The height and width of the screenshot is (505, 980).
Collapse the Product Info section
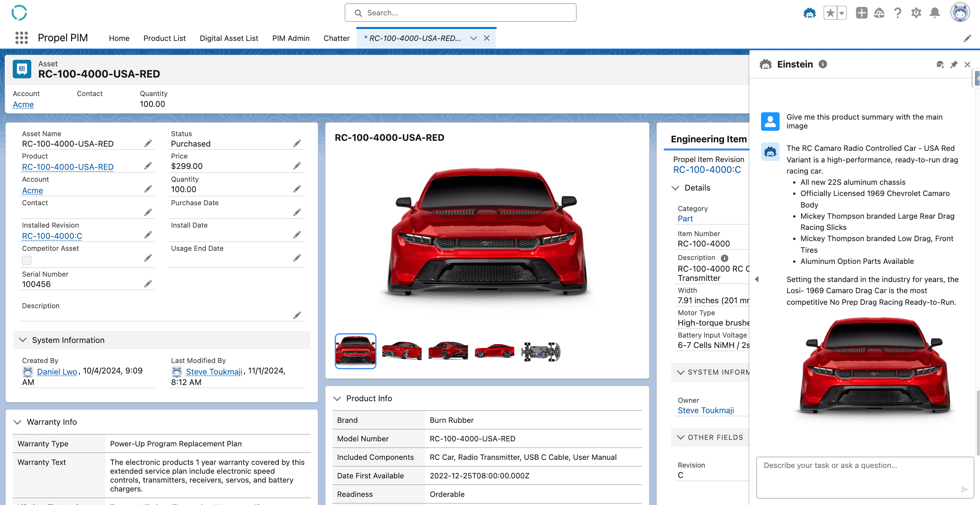[x=337, y=399]
